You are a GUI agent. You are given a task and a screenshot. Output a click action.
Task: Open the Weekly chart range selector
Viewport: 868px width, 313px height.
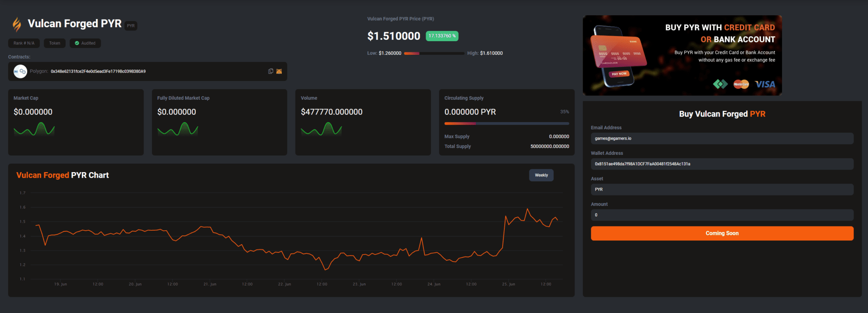point(541,175)
